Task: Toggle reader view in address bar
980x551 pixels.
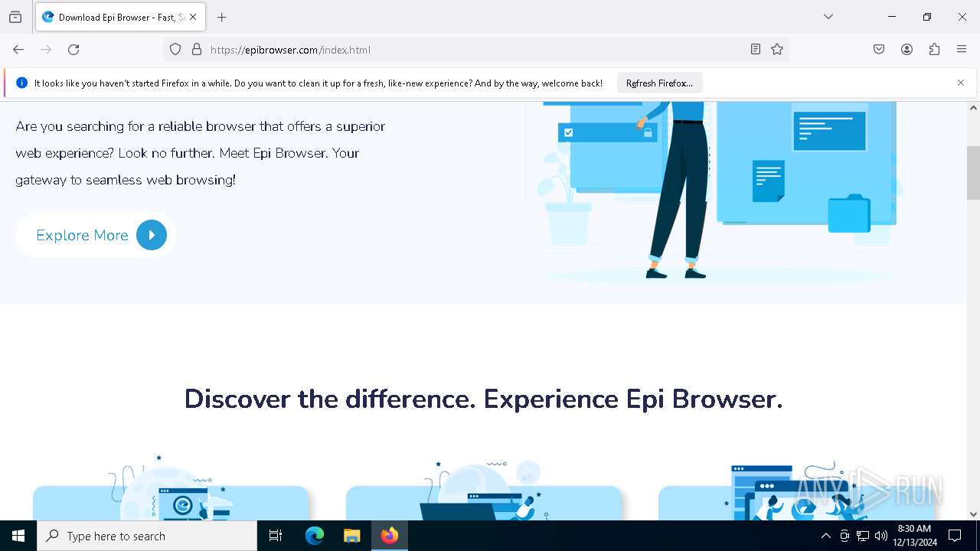Action: (x=756, y=50)
